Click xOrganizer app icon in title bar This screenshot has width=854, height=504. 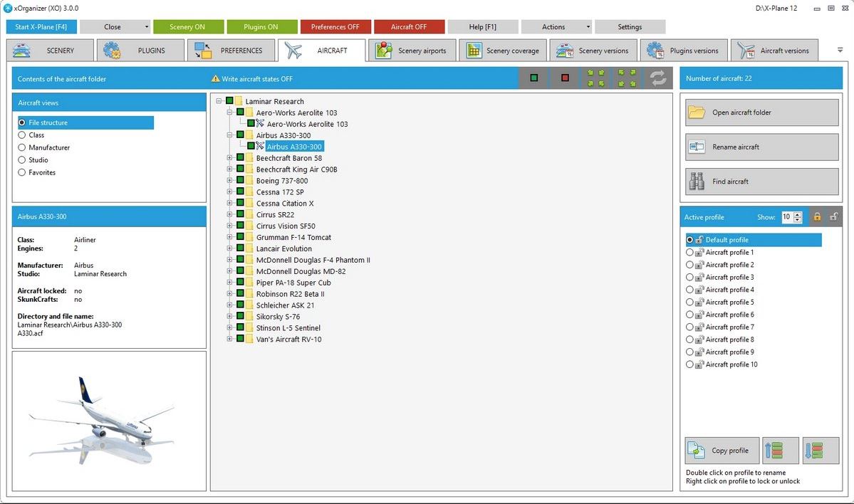(x=8, y=8)
